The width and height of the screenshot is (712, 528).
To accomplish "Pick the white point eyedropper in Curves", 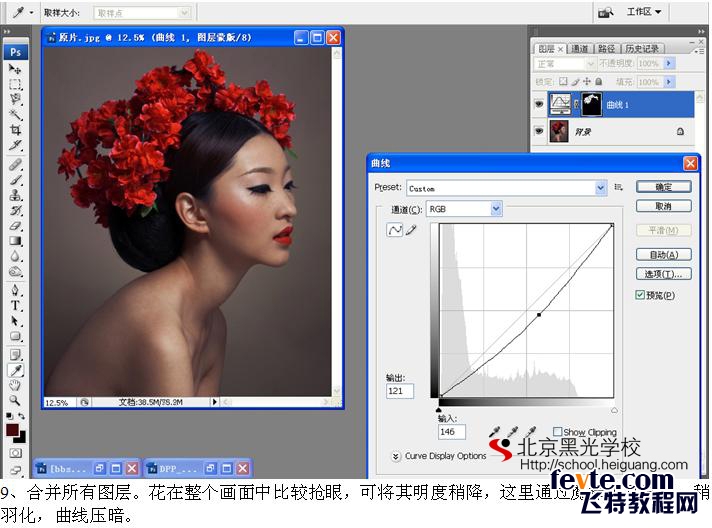I will tap(530, 432).
